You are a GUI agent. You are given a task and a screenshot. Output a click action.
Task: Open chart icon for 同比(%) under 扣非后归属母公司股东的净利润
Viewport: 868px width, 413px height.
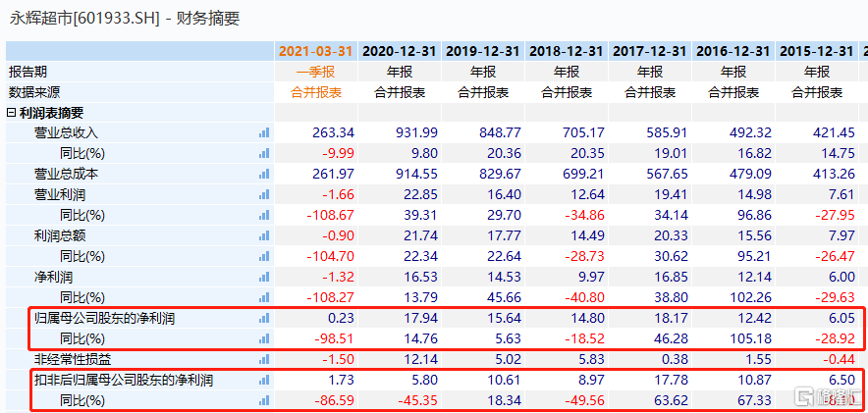pyautogui.click(x=264, y=401)
